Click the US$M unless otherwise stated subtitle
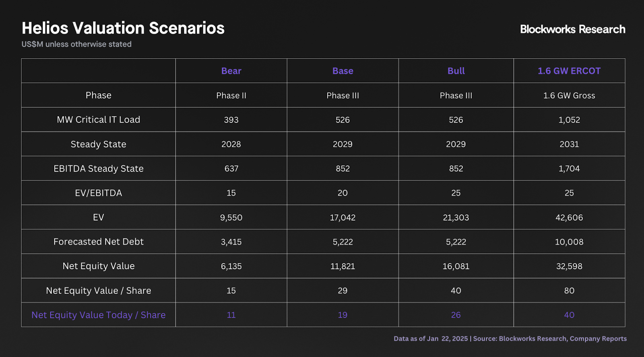The width and height of the screenshot is (644, 357). (76, 44)
